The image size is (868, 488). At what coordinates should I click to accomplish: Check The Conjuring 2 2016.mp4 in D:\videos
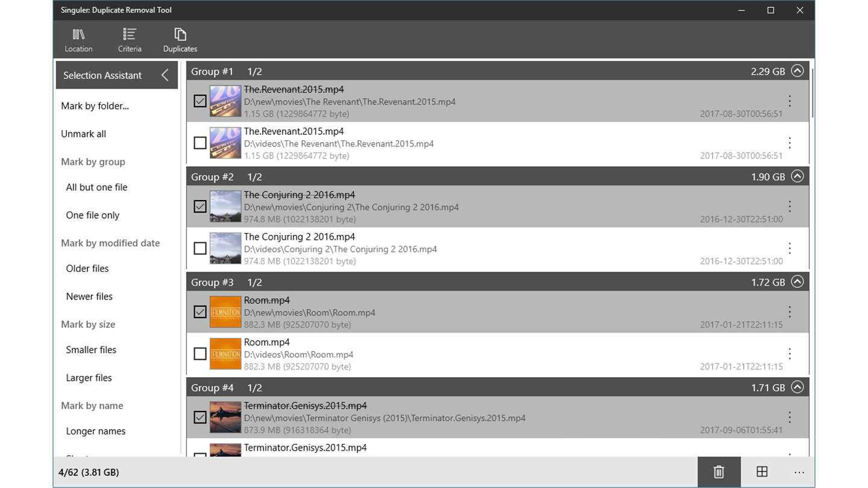(x=200, y=249)
